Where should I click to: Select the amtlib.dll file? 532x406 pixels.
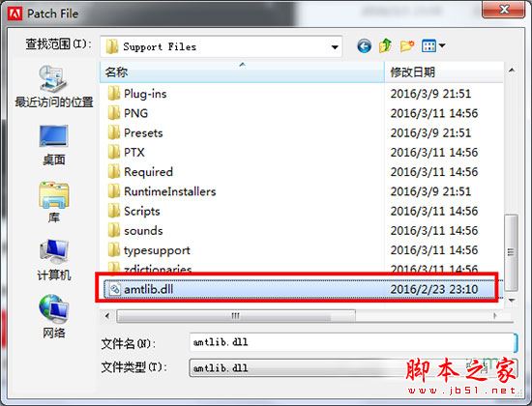click(x=299, y=289)
